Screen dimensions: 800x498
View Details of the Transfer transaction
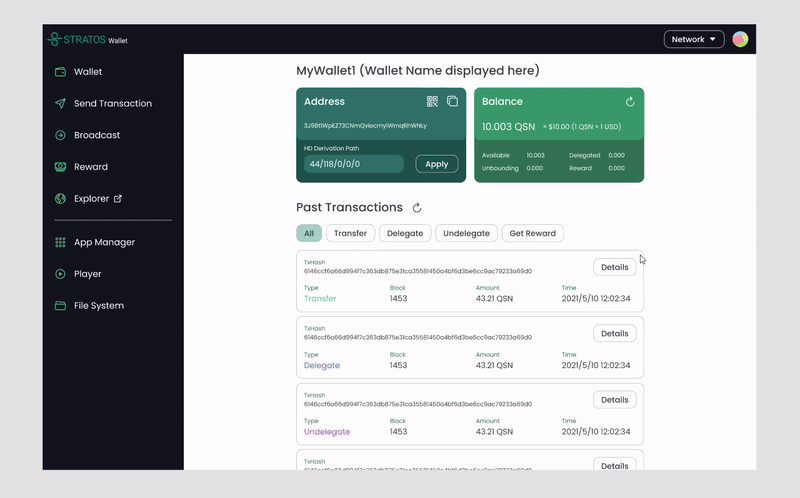(x=614, y=267)
